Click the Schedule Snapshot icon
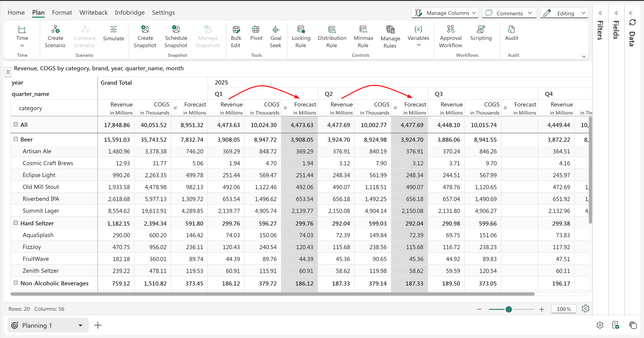 click(176, 30)
